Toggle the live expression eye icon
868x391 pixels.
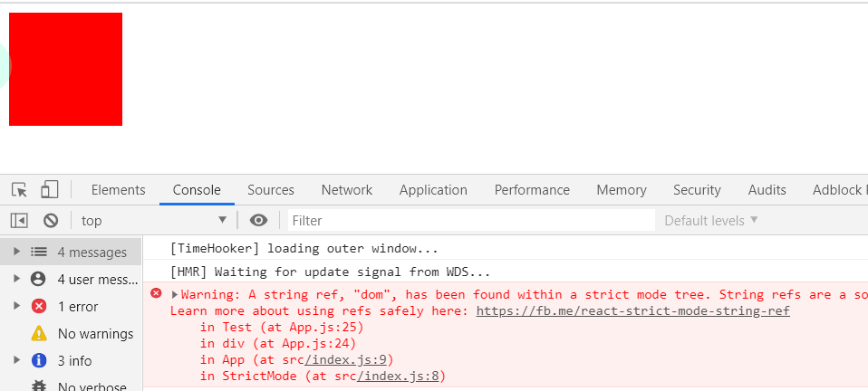click(259, 220)
